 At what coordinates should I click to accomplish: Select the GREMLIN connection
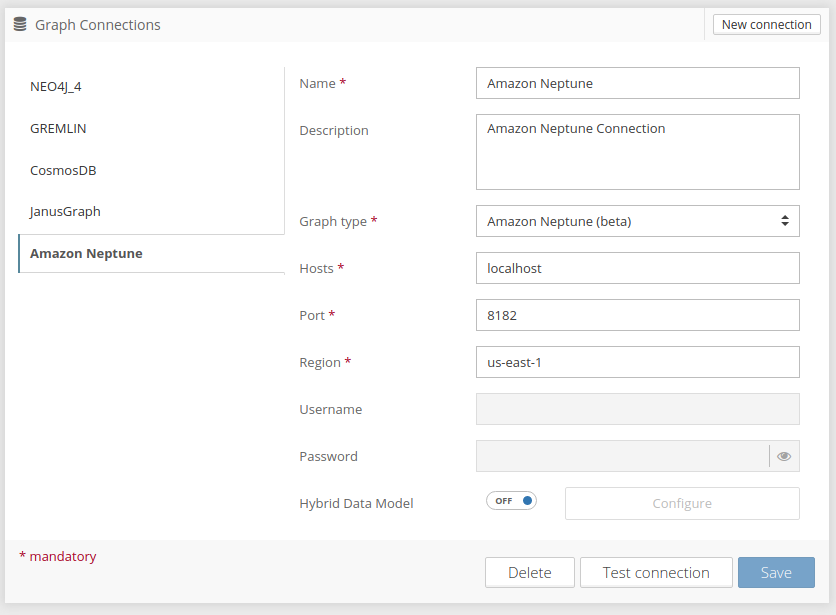click(x=58, y=128)
